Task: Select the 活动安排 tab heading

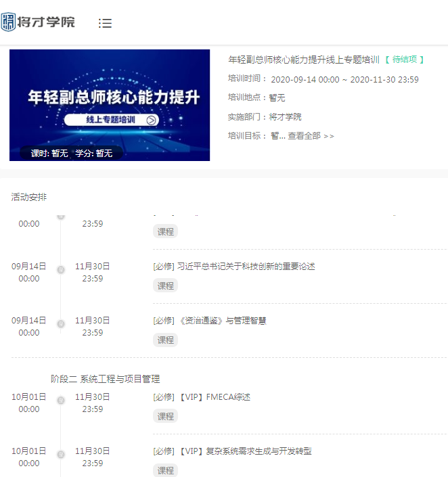Action: click(x=29, y=197)
